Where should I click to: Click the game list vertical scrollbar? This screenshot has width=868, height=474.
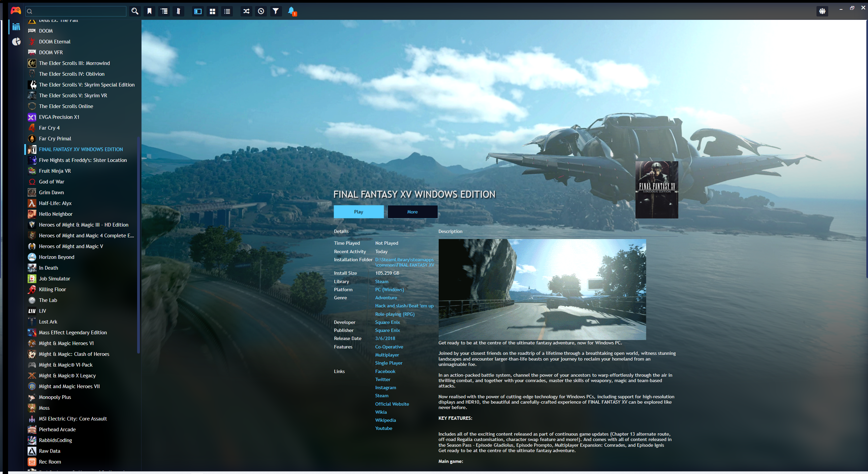(138, 245)
